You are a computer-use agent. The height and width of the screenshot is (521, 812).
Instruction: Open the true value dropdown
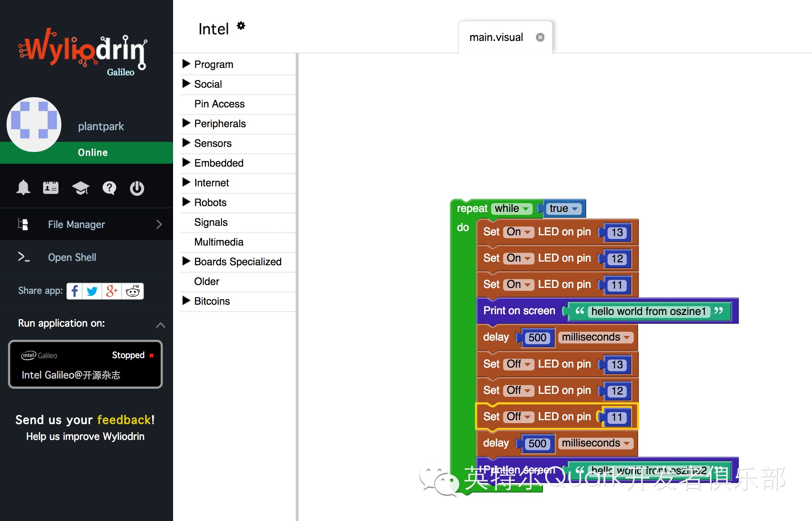563,209
